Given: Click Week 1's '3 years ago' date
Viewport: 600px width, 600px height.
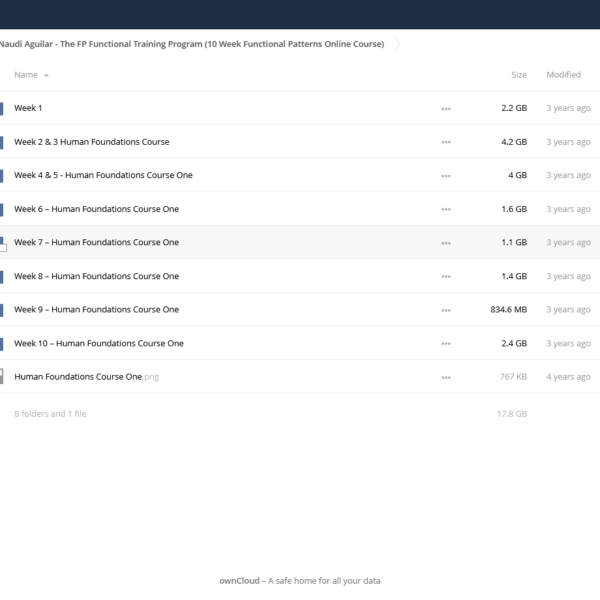Looking at the screenshot, I should [x=568, y=108].
